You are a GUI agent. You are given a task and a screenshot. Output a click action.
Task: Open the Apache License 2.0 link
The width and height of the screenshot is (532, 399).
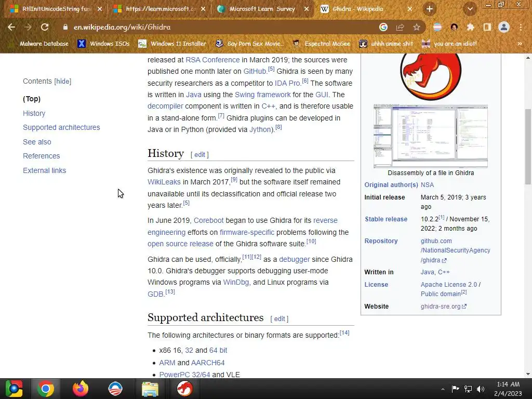[449, 285]
